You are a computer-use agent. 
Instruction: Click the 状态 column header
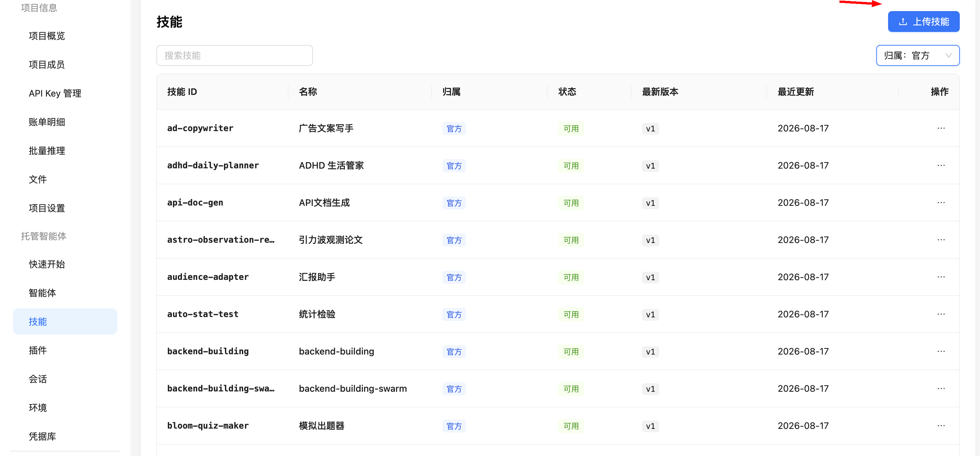tap(567, 92)
